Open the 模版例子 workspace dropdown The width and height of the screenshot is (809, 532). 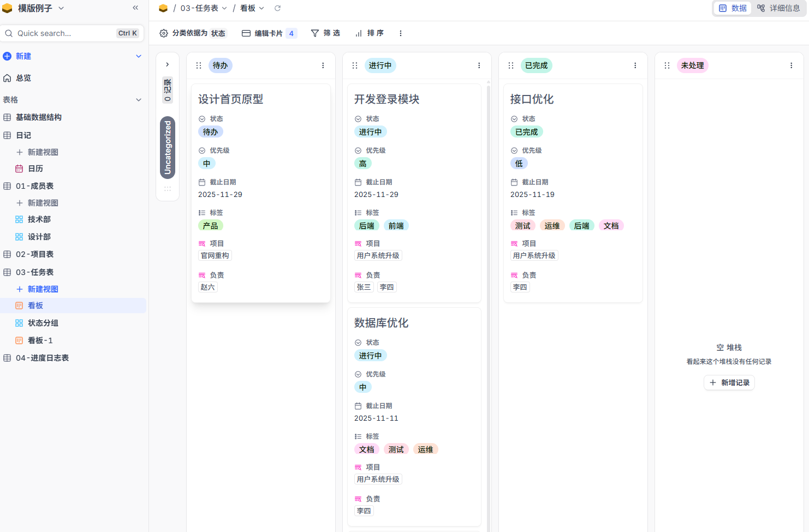61,8
